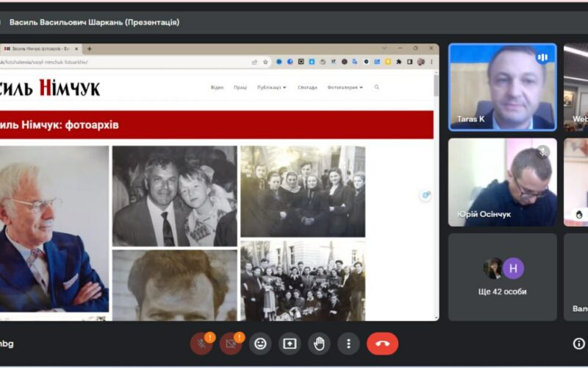Select the Ще 42 особи participants tile
This screenshot has height=368, width=588.
pos(503,277)
